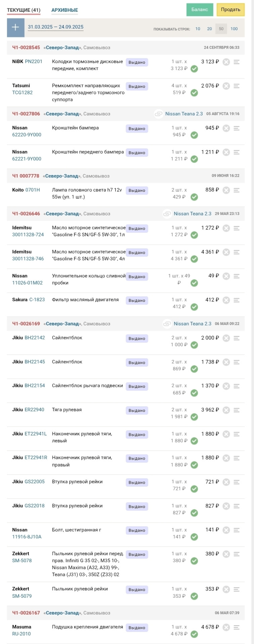Open row menu for Zekkert SM-5079 item
Image resolution: width=254 pixels, height=644 pixels.
237,589
